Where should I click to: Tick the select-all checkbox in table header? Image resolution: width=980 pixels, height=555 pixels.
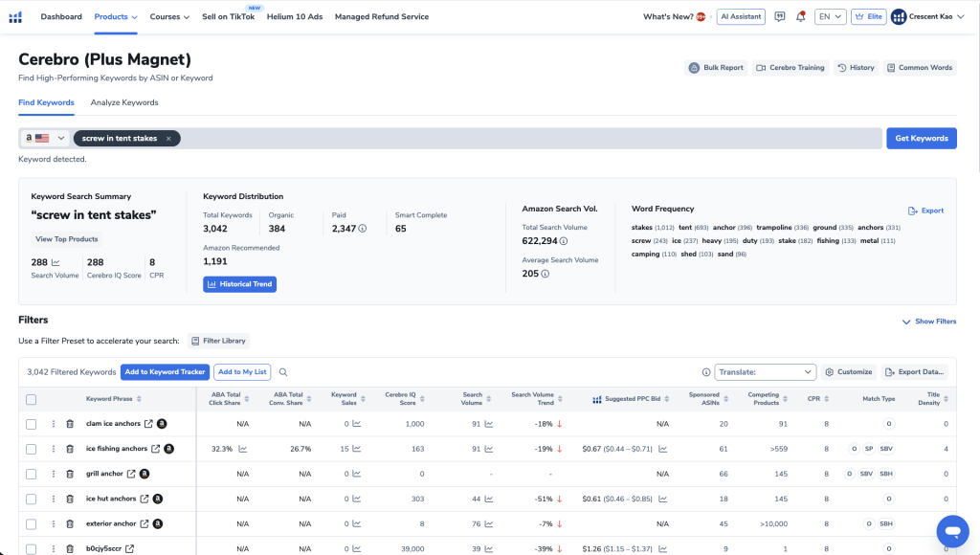tap(32, 400)
